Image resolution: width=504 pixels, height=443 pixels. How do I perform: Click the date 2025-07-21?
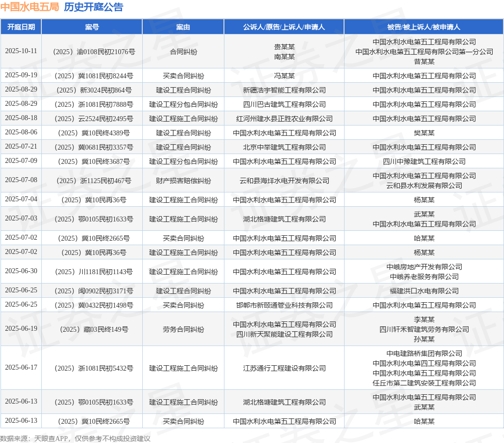[21, 147]
